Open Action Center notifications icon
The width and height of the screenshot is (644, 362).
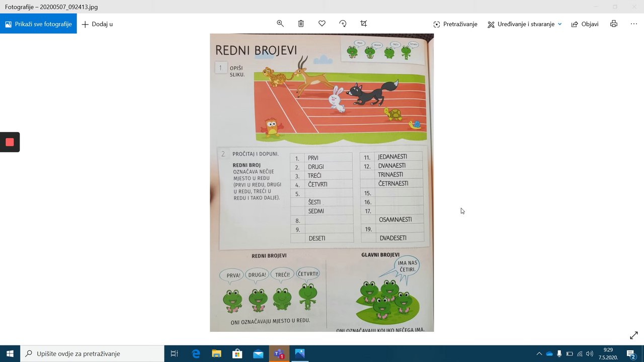click(x=631, y=354)
